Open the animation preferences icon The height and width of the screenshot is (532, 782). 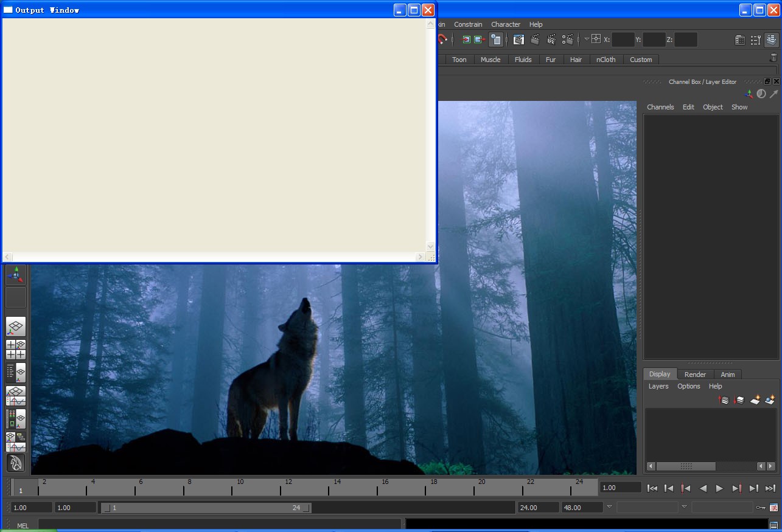coord(773,507)
